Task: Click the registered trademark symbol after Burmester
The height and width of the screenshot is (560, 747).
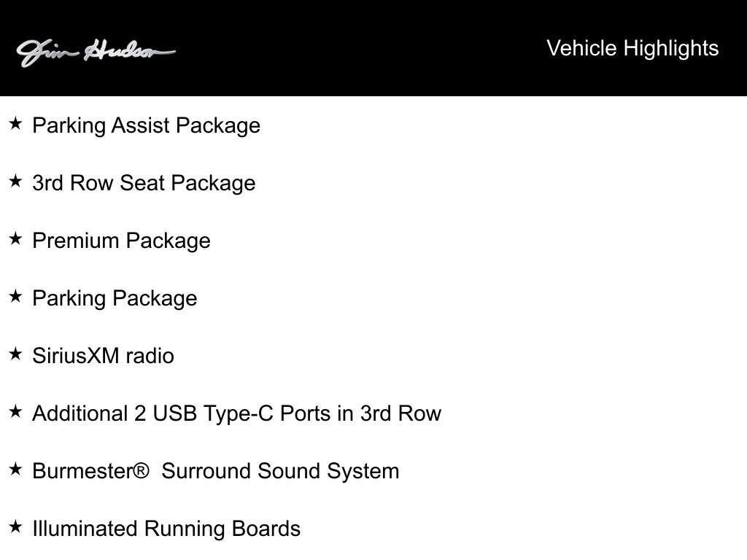Action: pyautogui.click(x=141, y=472)
